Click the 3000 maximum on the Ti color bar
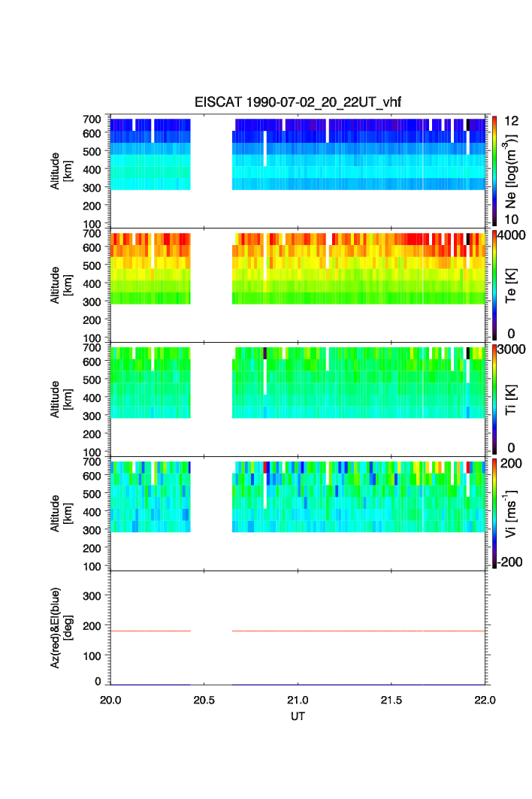 pos(511,349)
